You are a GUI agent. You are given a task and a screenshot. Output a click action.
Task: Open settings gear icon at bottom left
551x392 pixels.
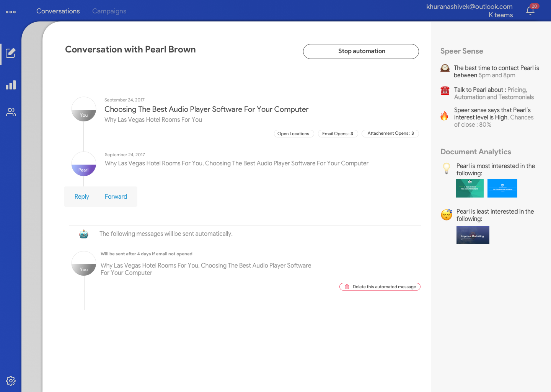[11, 381]
